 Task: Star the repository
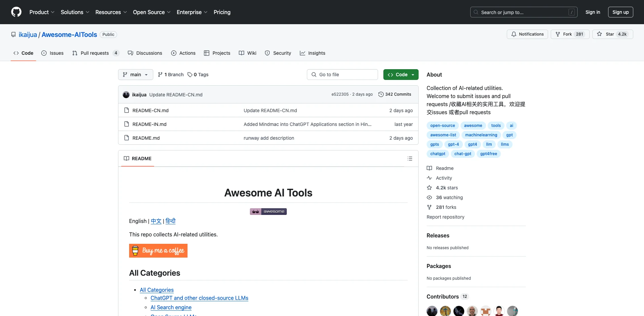pos(612,34)
